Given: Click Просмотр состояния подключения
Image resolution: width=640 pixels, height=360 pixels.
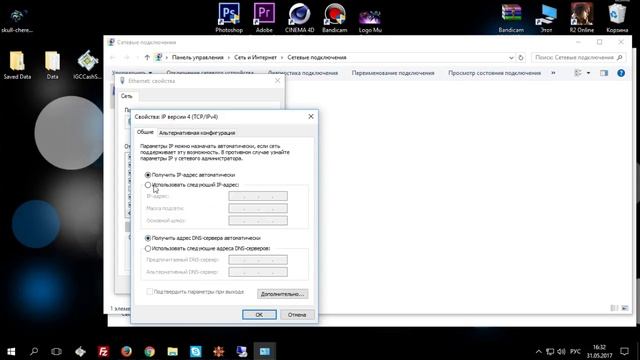Looking at the screenshot, I should [494, 73].
